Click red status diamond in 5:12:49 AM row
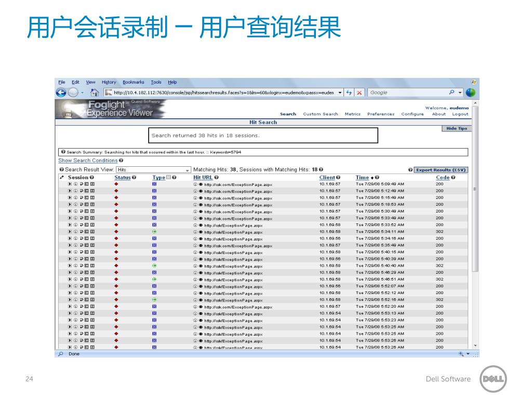Image resolution: width=532 pixels, height=399 pixels. pyautogui.click(x=116, y=191)
